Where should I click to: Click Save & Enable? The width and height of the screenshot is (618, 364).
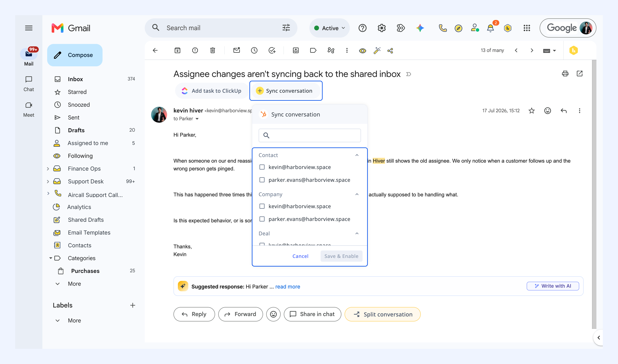(x=341, y=256)
